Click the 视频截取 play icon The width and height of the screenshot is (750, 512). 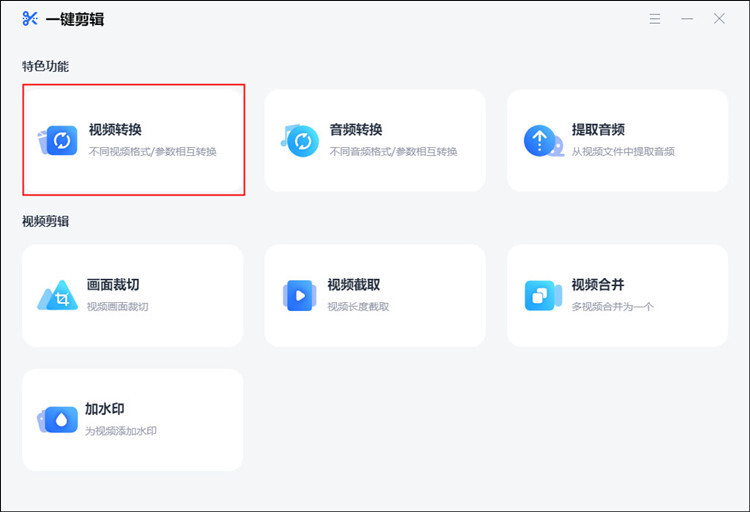pos(299,295)
